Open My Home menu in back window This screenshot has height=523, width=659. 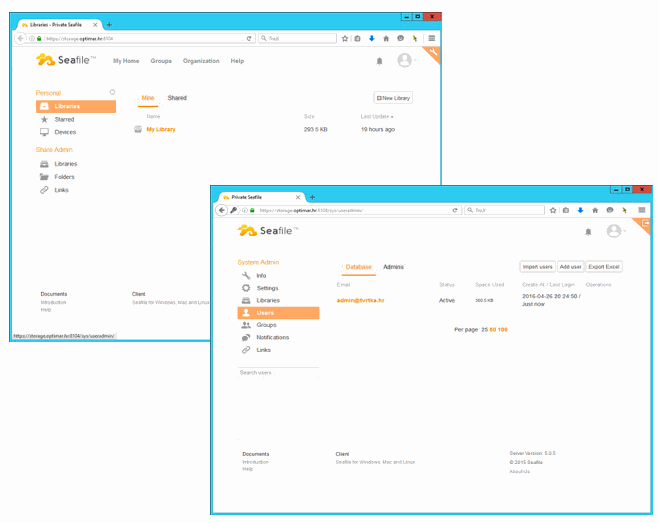(x=126, y=61)
